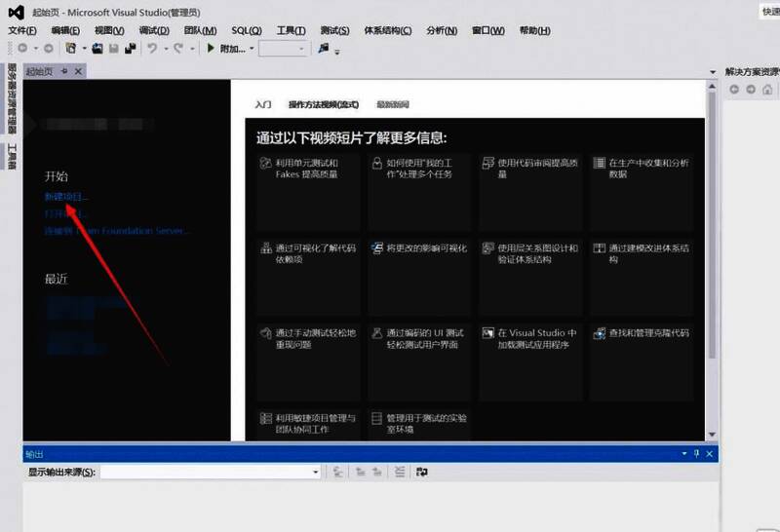Open the 附加 debug target dropdown arrow
Image resolution: width=780 pixels, height=532 pixels.
click(x=252, y=49)
